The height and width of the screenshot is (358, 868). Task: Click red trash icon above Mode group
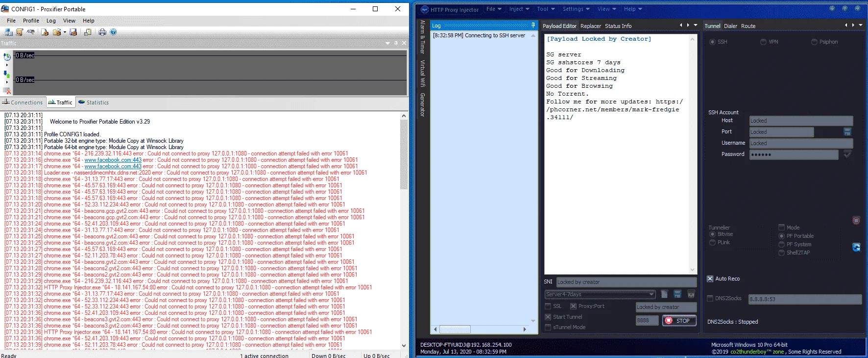tap(856, 221)
